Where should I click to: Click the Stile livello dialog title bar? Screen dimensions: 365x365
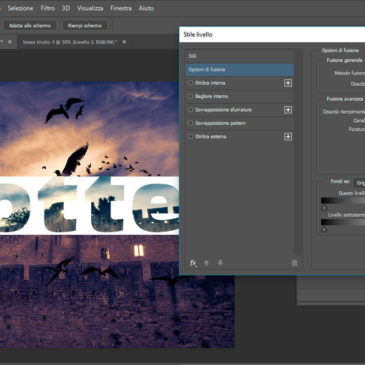272,35
